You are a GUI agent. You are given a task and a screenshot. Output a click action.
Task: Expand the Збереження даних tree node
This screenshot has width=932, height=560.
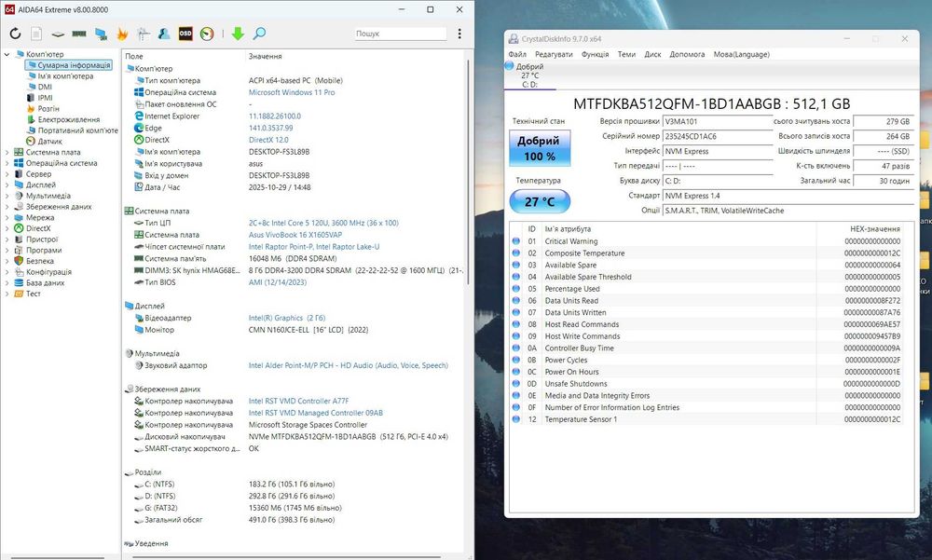click(x=7, y=207)
